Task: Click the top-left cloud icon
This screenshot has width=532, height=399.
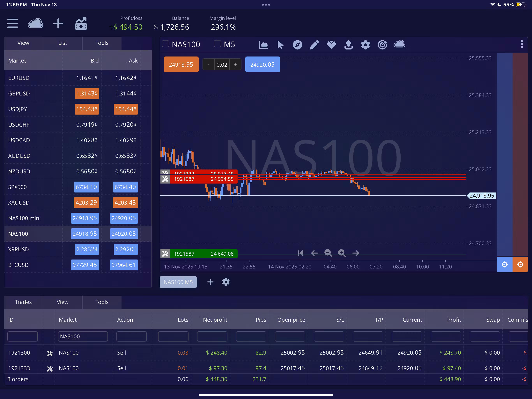Action: [35, 23]
